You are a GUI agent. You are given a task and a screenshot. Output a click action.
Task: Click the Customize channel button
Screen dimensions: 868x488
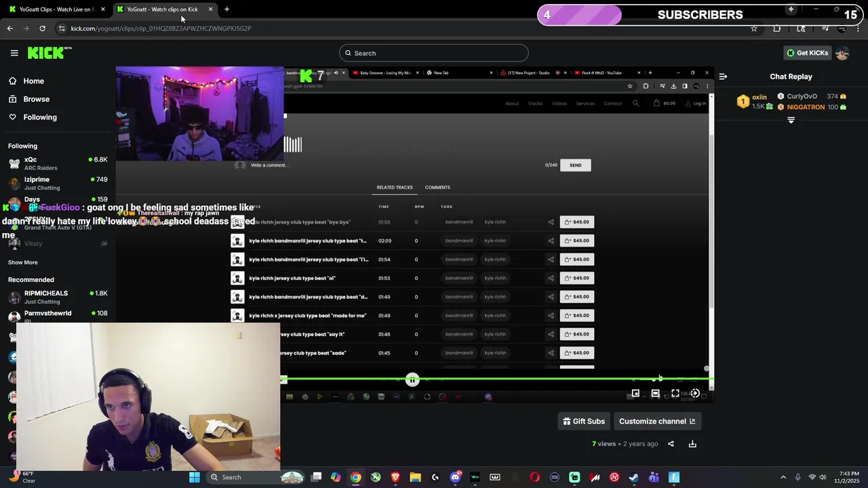coord(657,421)
